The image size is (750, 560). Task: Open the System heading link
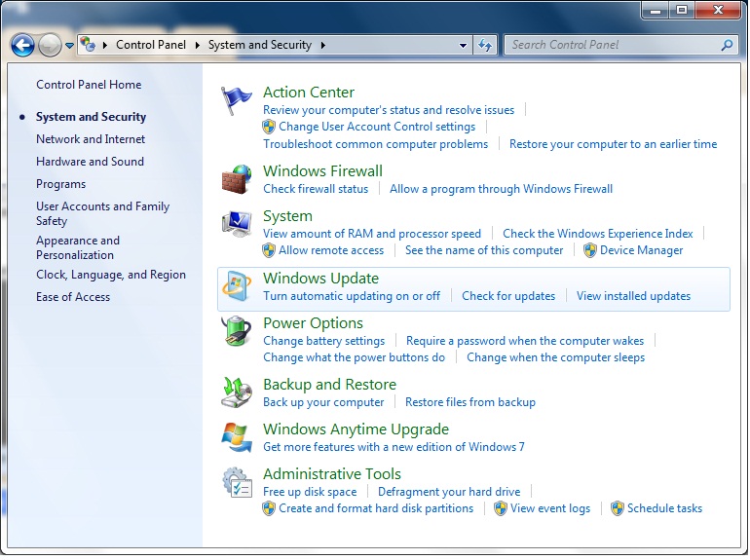(287, 216)
